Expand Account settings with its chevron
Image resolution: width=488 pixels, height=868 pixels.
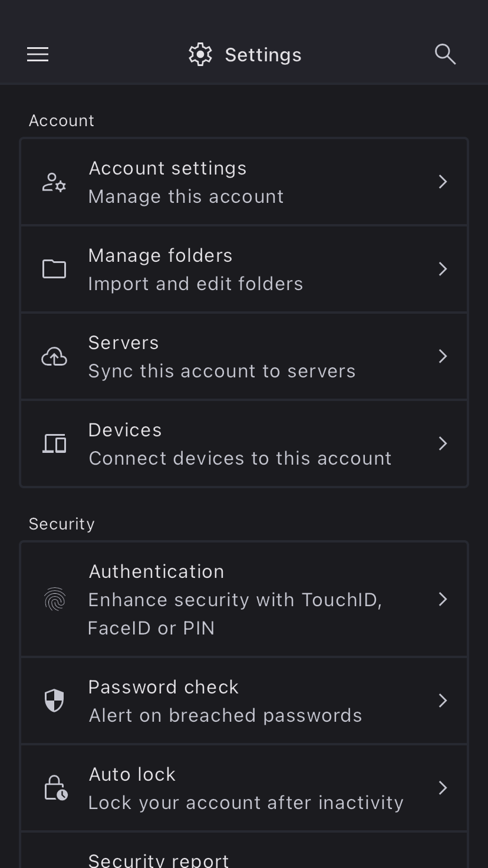coord(443,182)
